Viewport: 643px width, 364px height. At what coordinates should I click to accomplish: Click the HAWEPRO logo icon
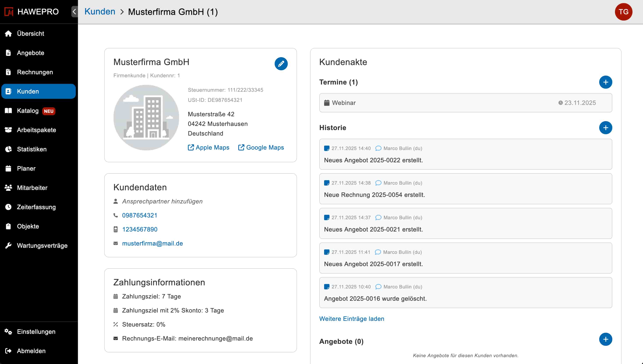tap(9, 12)
